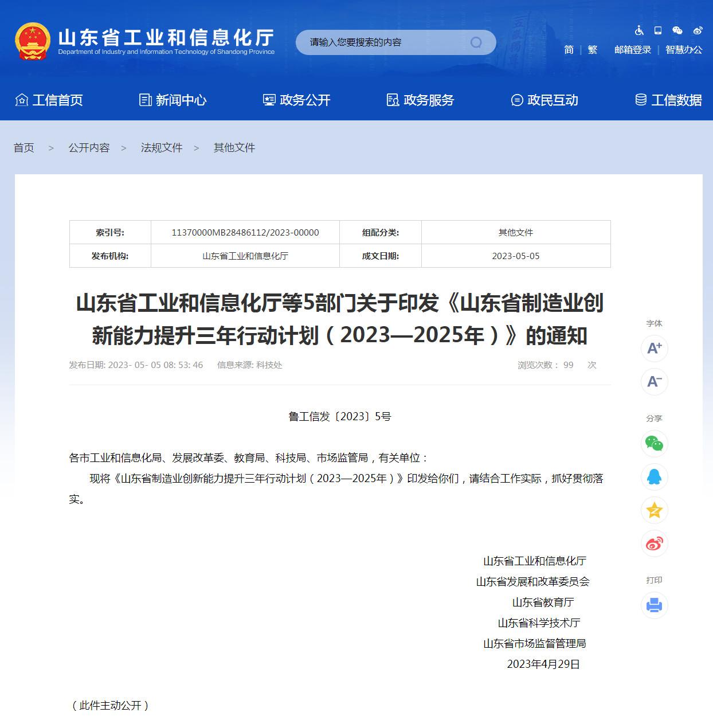Open accessibility mode wheelchair icon
Screen dimensions: 713x728
pyautogui.click(x=639, y=30)
